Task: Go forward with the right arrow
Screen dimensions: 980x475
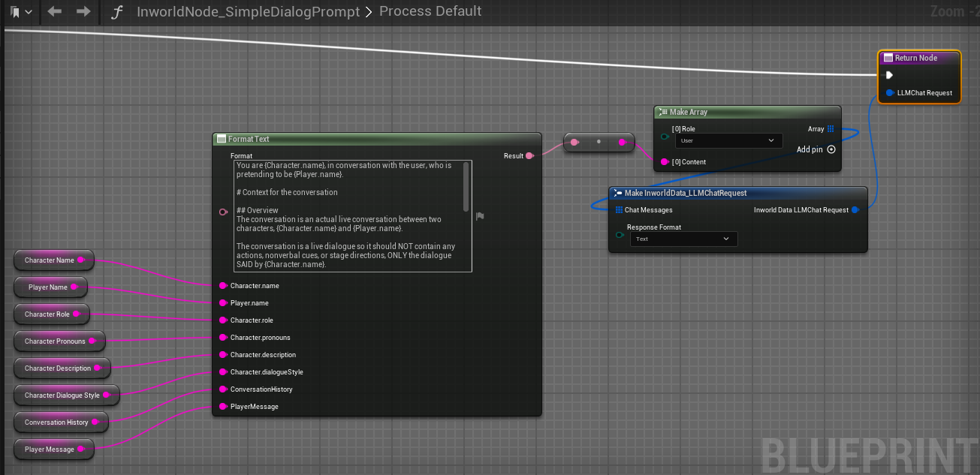Action: [83, 12]
